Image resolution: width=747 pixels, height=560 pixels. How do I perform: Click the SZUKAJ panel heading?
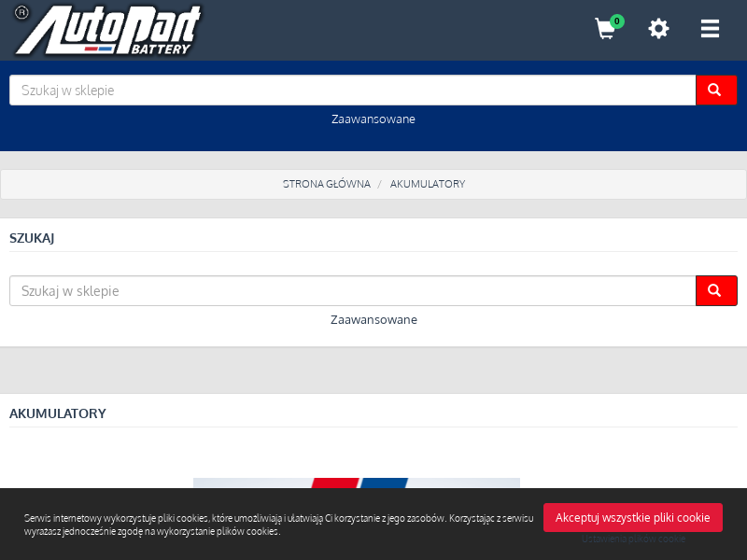(31, 238)
